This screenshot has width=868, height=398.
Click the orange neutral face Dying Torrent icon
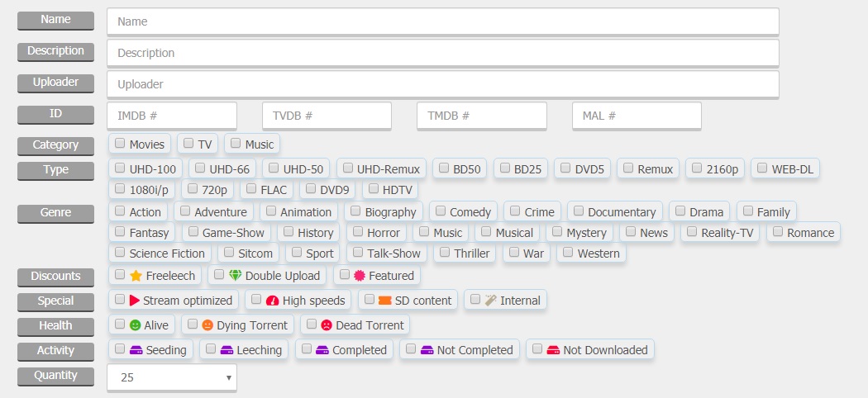tap(207, 325)
